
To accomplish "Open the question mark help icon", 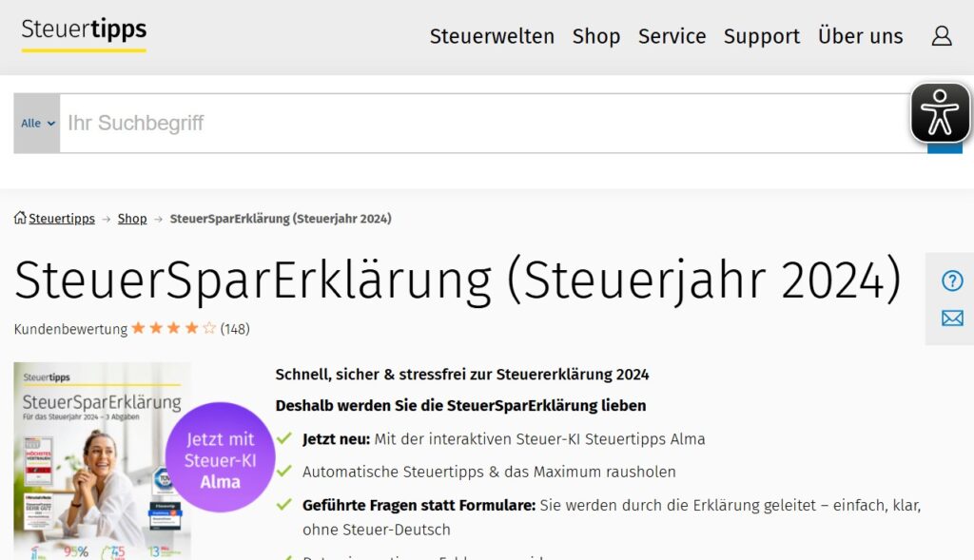I will tap(952, 280).
